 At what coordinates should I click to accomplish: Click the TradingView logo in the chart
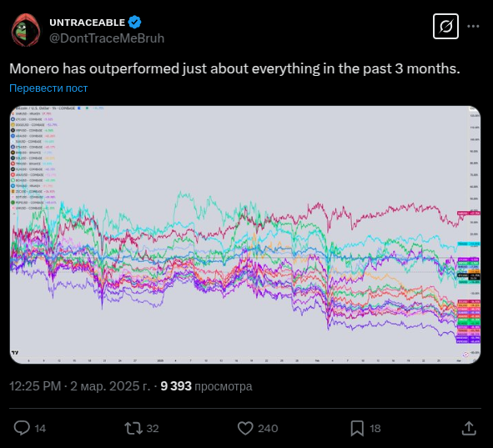[15, 353]
